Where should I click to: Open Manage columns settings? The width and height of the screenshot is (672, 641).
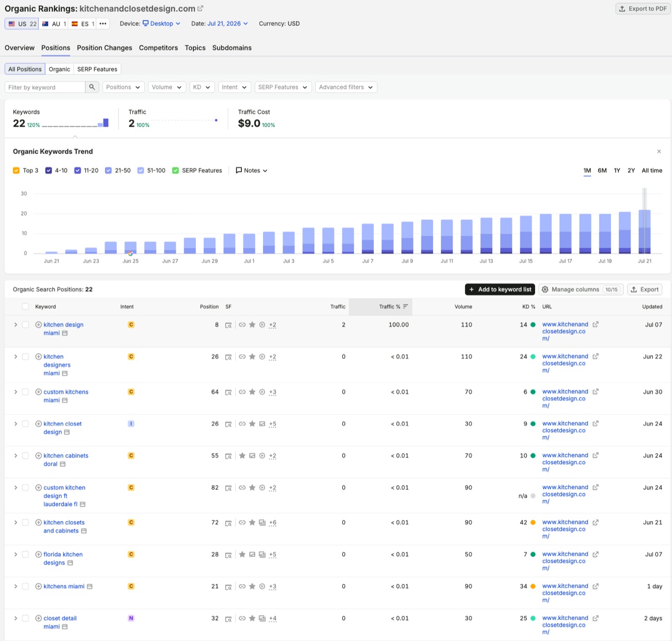pyautogui.click(x=581, y=289)
